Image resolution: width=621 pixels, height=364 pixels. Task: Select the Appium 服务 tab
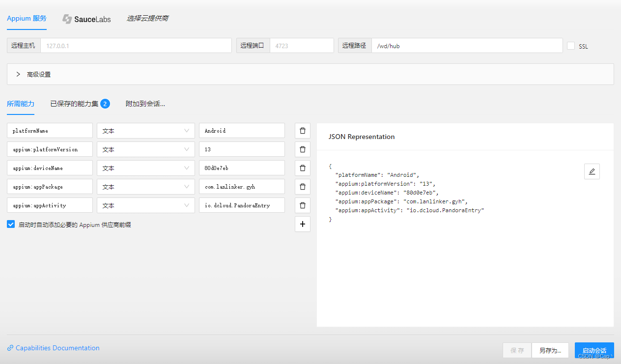[x=27, y=18]
